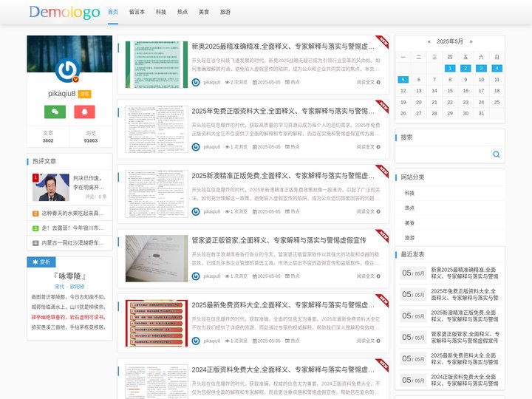
Task: Click the poem title 咏零陵
Action: click(x=70, y=276)
